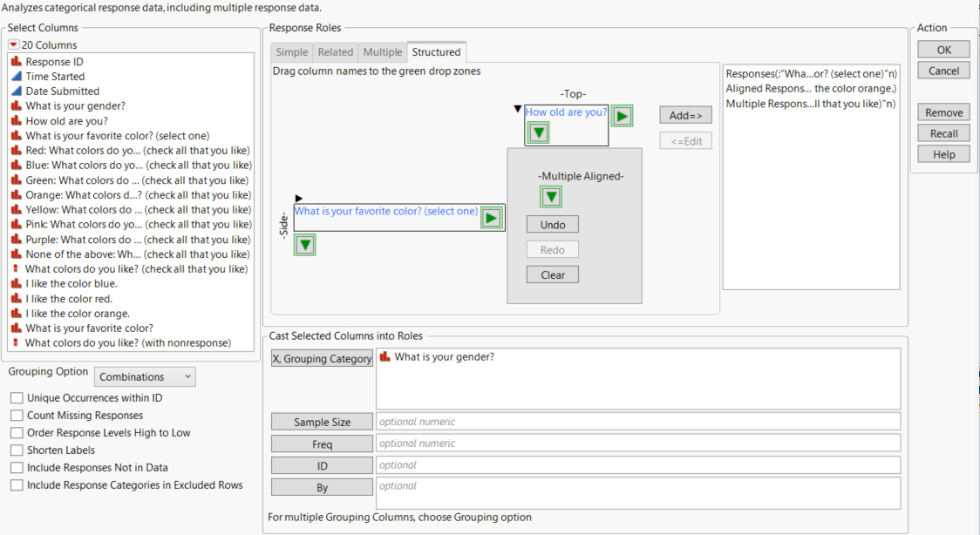This screenshot has height=535, width=980.
Task: Enable Count Missing Responses
Action: [16, 416]
